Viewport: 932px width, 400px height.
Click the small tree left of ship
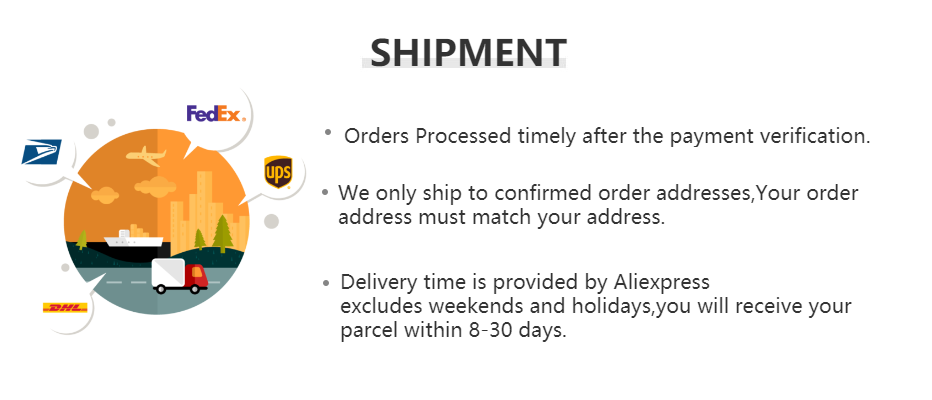(x=82, y=238)
